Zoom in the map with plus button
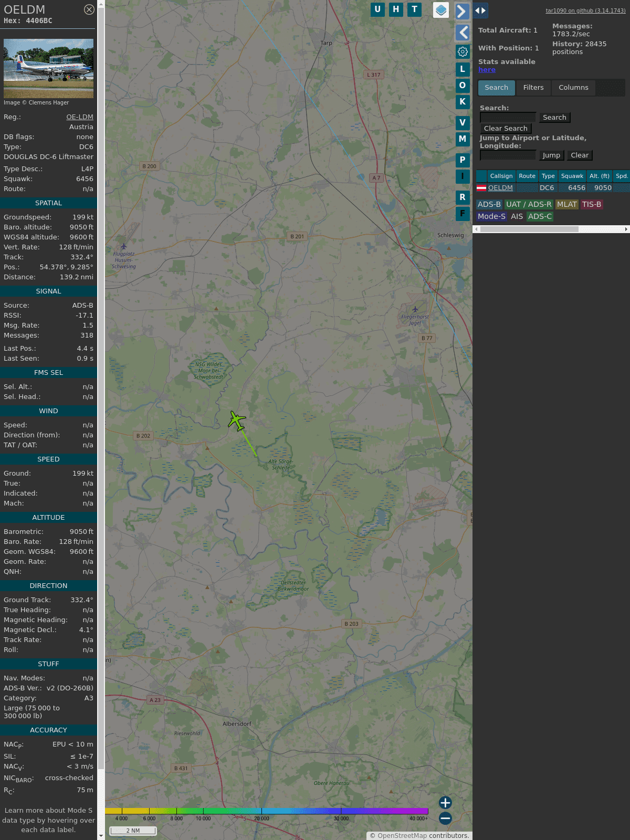 pyautogui.click(x=445, y=803)
